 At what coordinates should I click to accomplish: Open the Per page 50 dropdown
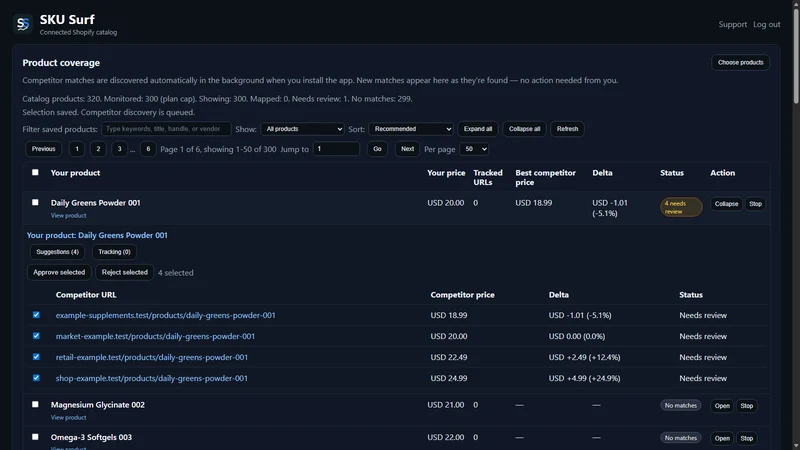[473, 149]
